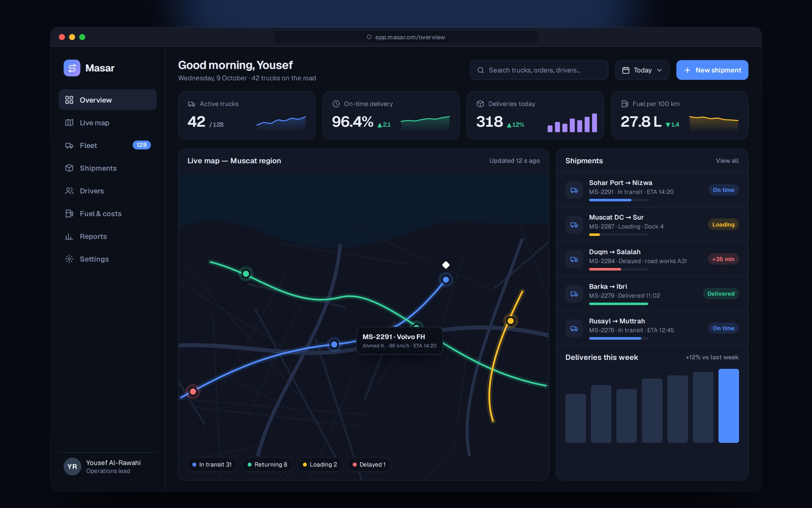Click truck icon for Barka → Ibri
The width and height of the screenshot is (812, 508).
(x=574, y=294)
